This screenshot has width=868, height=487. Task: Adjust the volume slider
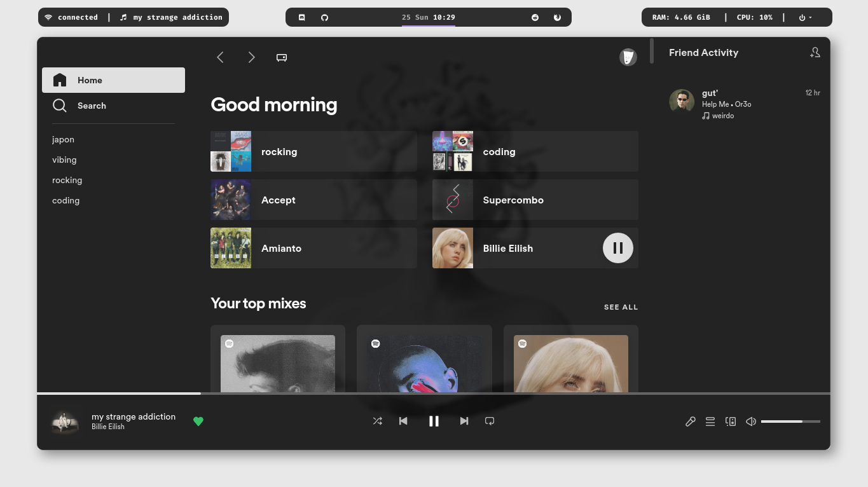790,421
